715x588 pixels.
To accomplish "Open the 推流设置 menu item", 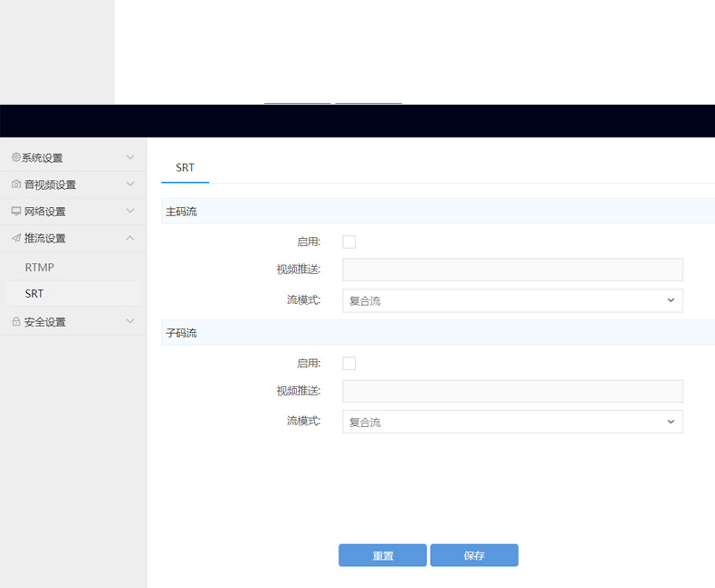I will coord(73,238).
